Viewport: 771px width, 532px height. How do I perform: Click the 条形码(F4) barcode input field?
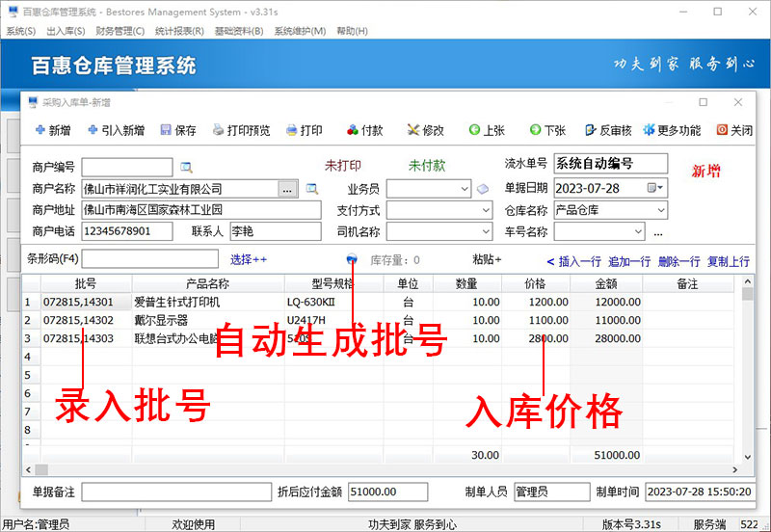click(x=149, y=259)
